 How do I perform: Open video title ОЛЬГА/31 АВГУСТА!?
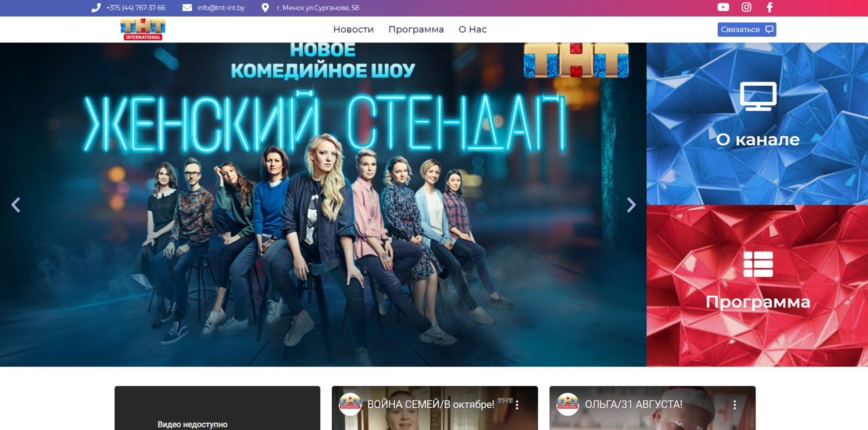[x=633, y=405]
